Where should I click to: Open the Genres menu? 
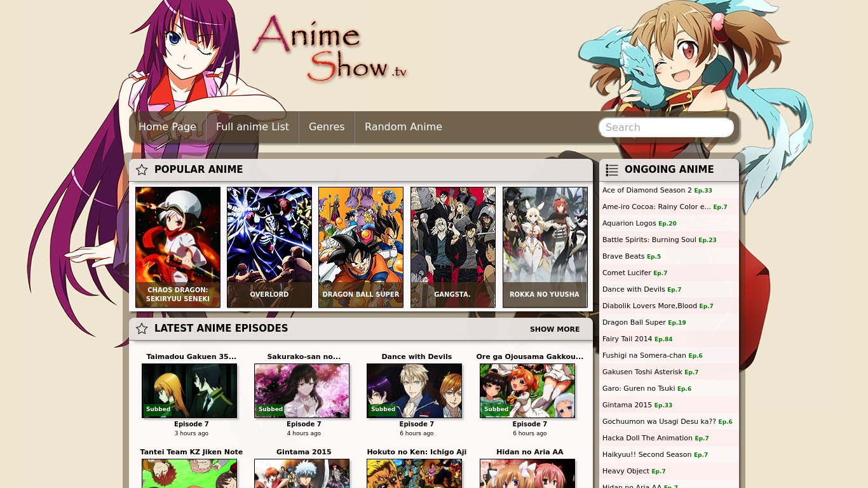tap(327, 127)
